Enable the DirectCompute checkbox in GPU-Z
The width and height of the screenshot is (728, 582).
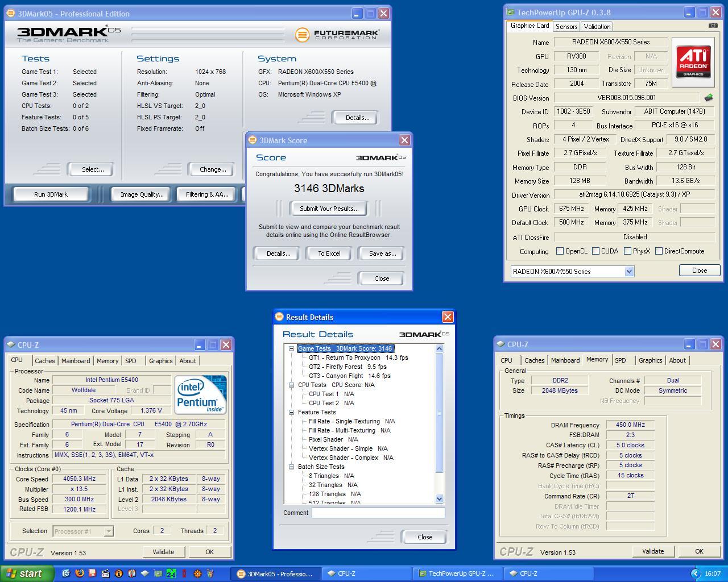point(659,251)
